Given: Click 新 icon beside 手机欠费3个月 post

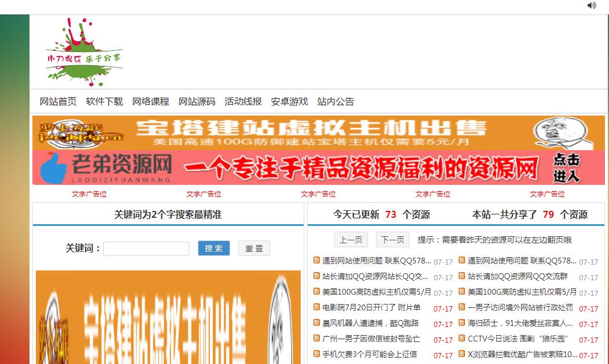Looking at the screenshot, I should 316,354.
